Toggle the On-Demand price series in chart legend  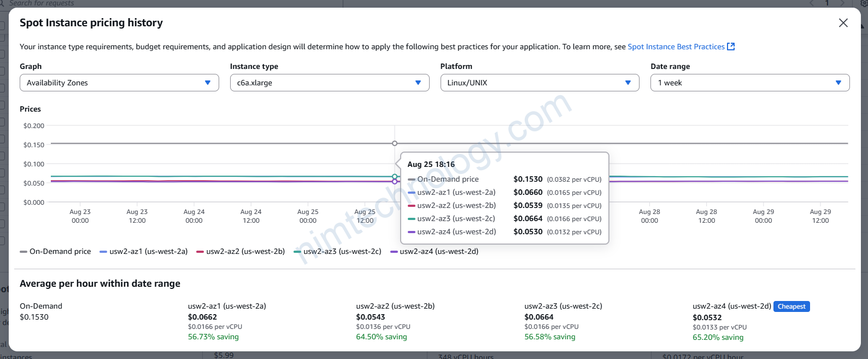56,251
